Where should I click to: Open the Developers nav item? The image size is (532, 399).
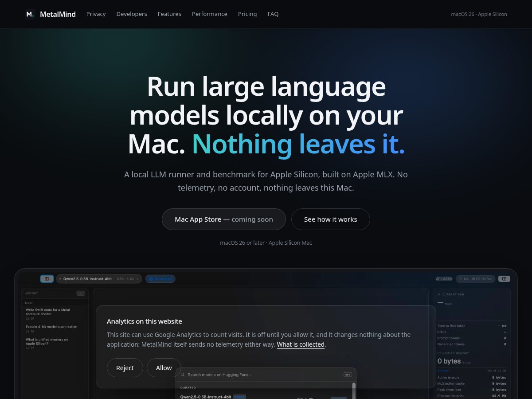132,14
